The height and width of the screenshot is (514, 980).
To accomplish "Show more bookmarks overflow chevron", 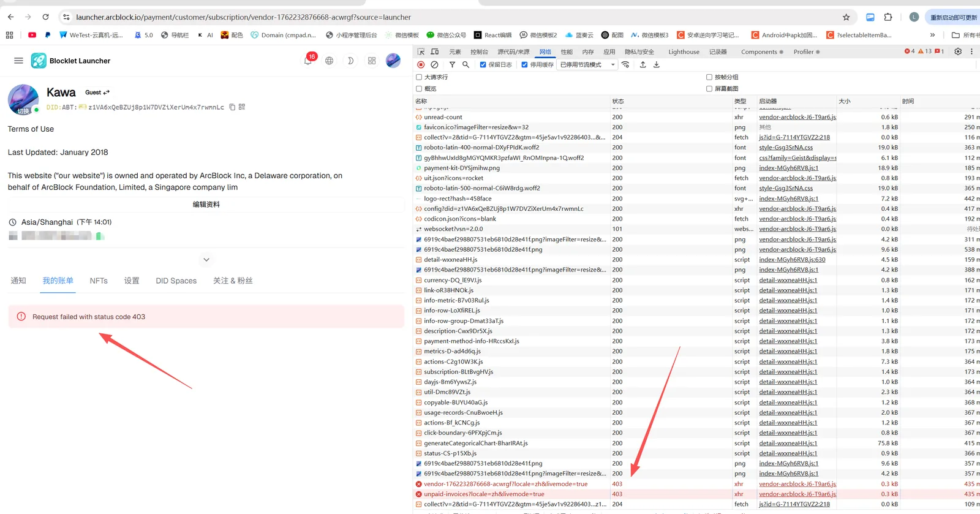I will pos(932,35).
